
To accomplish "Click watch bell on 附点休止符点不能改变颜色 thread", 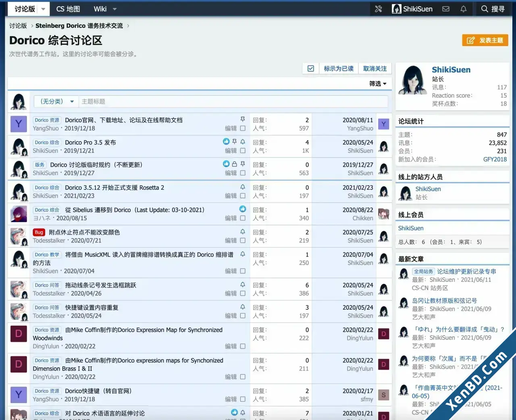I will click(x=243, y=232).
